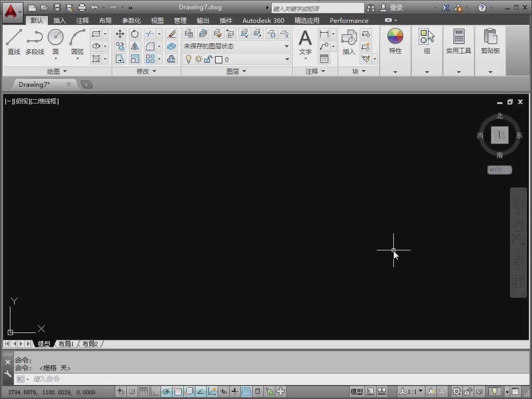
Task: Click the Rectangle draw tool icon
Action: [x=96, y=34]
